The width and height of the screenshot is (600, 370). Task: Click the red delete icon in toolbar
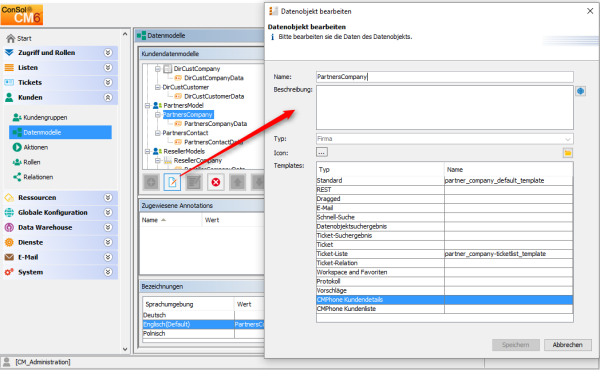pyautogui.click(x=216, y=182)
